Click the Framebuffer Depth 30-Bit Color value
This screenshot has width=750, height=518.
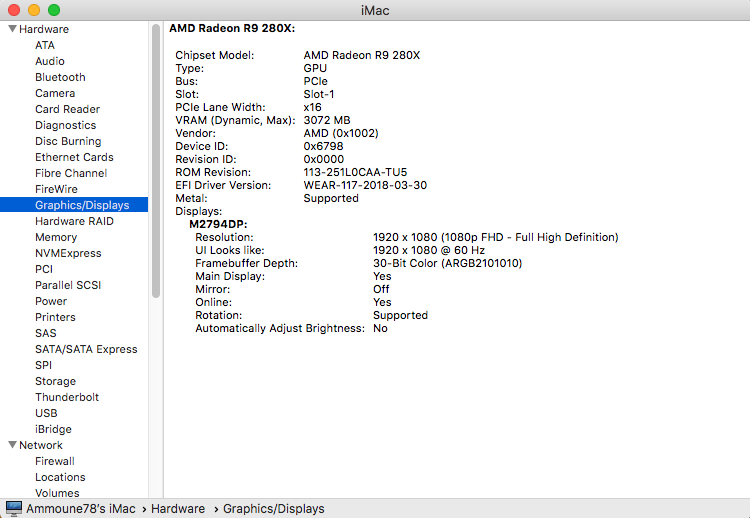coord(447,263)
